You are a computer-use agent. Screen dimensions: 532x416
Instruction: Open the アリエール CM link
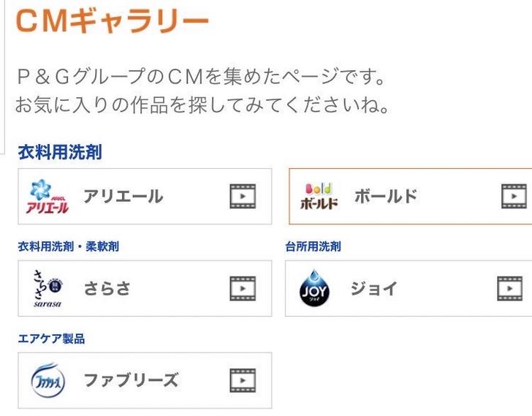coord(123,197)
